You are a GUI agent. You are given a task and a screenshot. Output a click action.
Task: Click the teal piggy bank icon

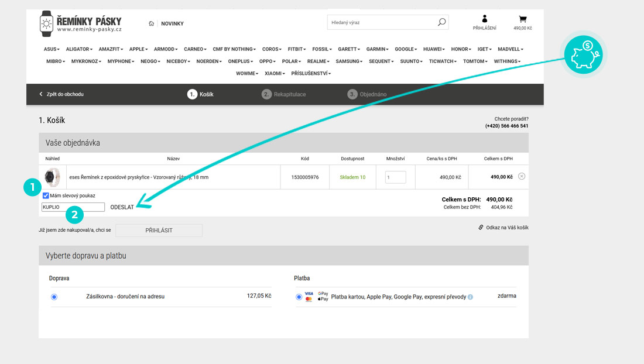pos(583,54)
